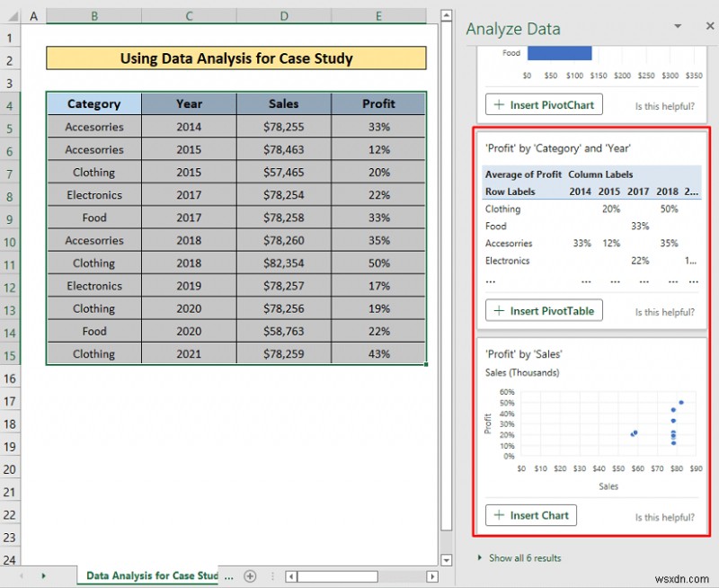
Task: Add a new worksheet using the plus icon
Action: tap(250, 576)
